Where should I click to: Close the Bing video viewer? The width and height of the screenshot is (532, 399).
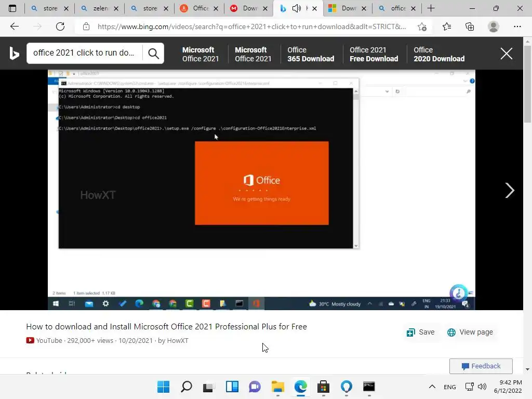(506, 54)
